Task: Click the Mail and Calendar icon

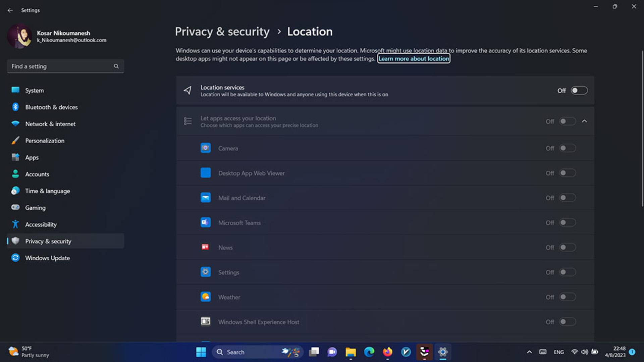Action: coord(206,198)
